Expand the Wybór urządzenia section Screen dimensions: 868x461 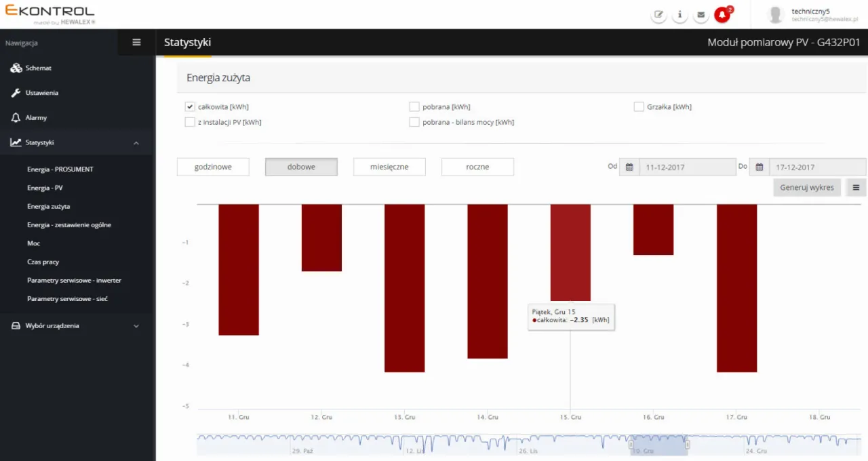pos(136,326)
